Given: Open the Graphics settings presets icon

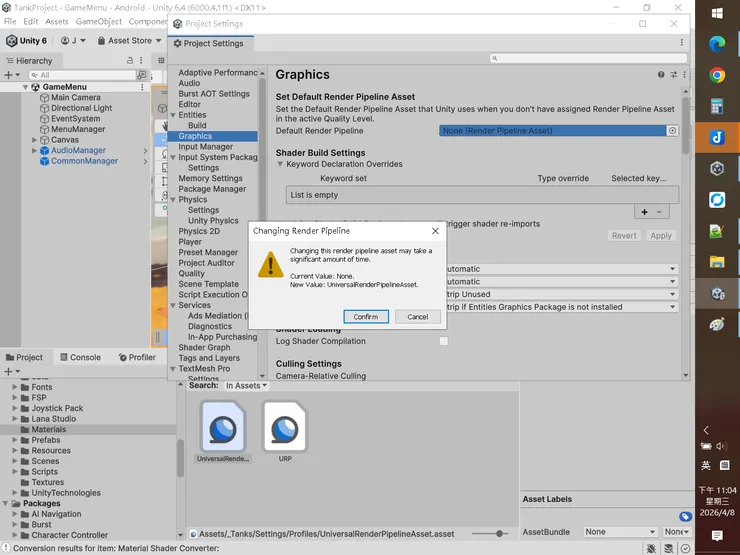Looking at the screenshot, I should (x=673, y=75).
